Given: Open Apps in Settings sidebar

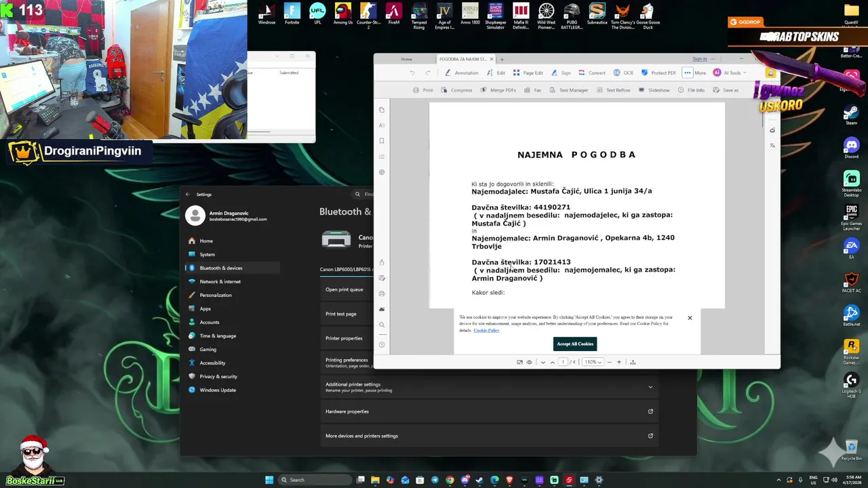Looking at the screenshot, I should 232,308.
